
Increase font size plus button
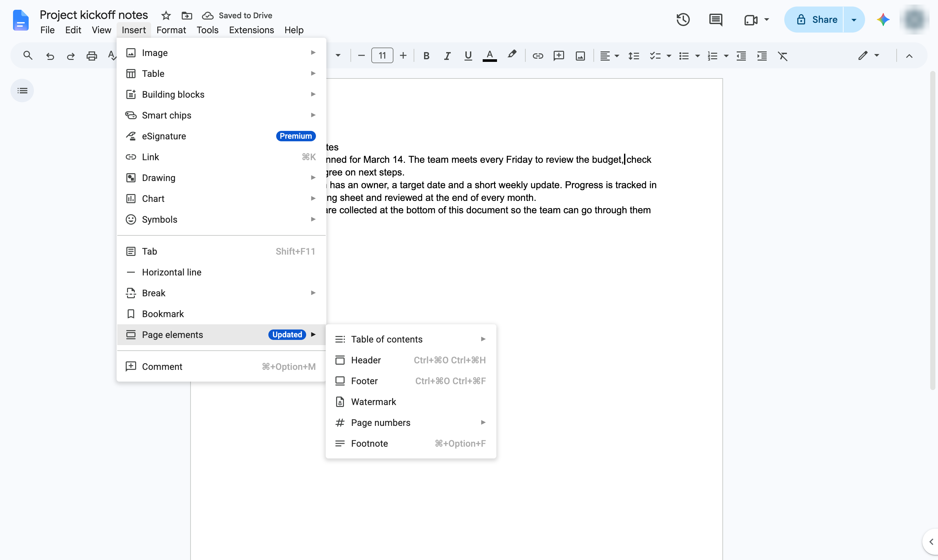(x=403, y=56)
